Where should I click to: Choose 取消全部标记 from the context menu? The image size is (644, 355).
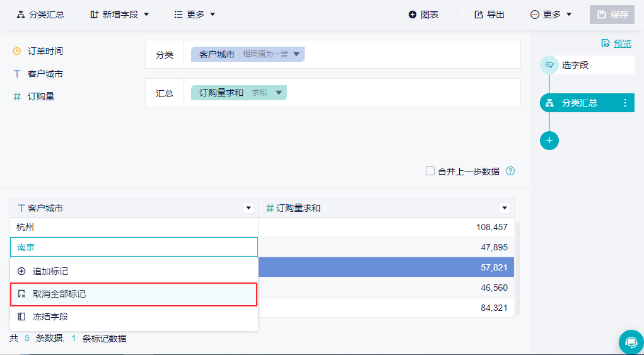click(x=59, y=294)
